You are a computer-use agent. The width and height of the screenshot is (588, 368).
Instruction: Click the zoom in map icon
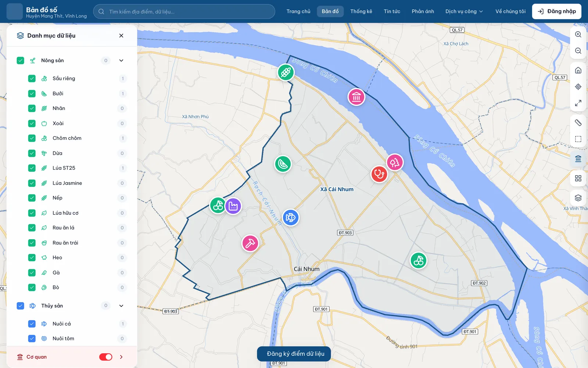(578, 34)
